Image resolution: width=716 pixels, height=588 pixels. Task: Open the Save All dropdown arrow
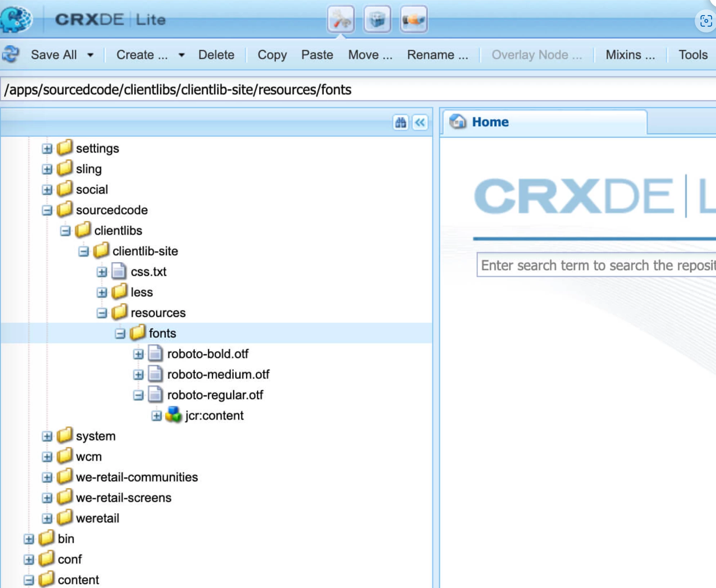click(90, 55)
